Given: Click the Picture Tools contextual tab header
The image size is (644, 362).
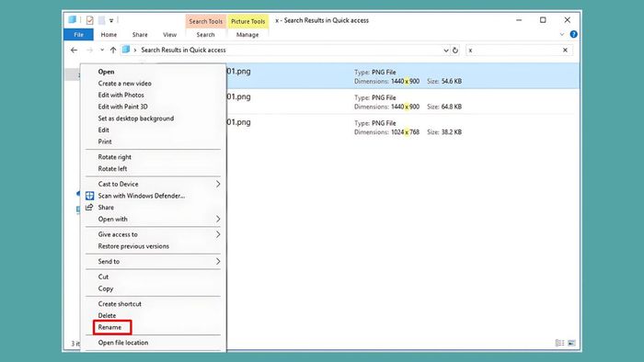Looking at the screenshot, I should click(x=248, y=21).
